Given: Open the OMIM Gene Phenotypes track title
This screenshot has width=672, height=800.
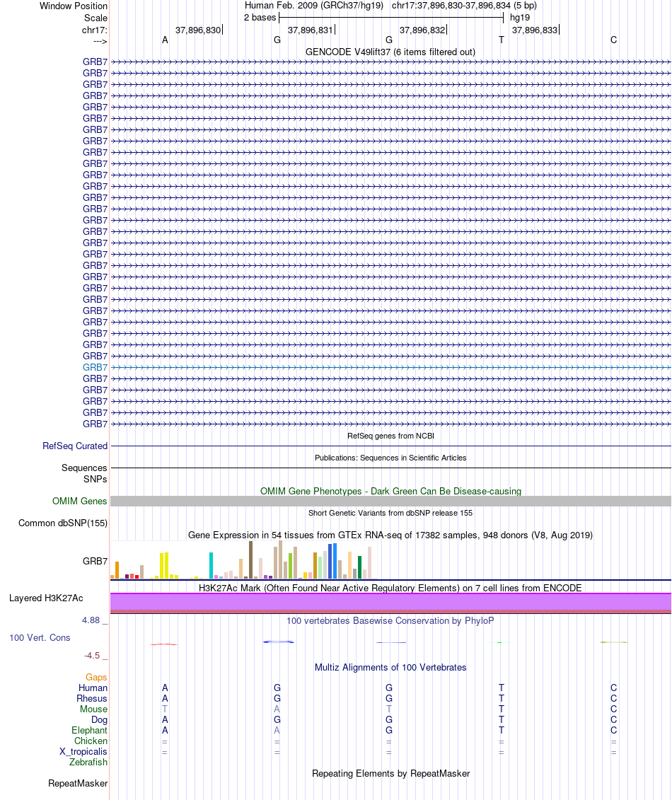Looking at the screenshot, I should click(390, 492).
